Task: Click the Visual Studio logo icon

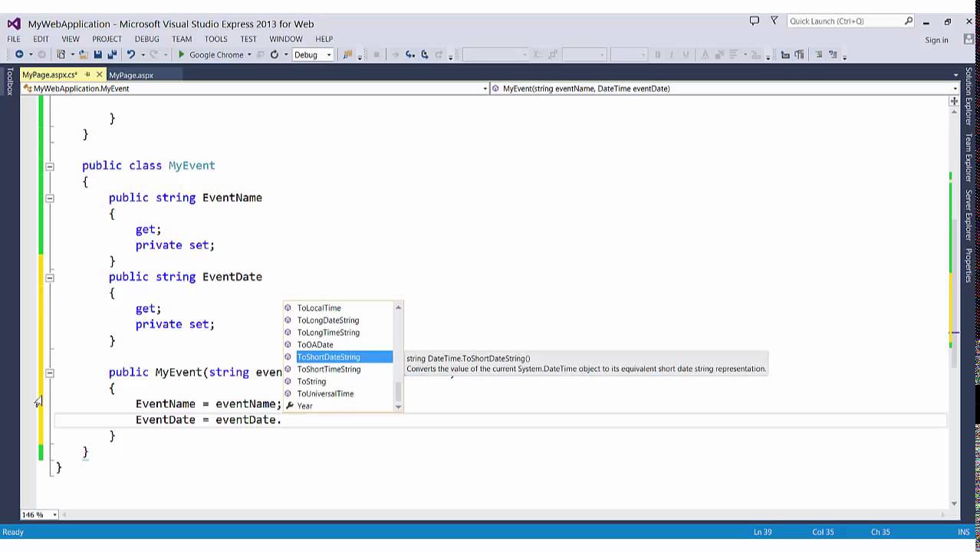Action: tap(13, 23)
